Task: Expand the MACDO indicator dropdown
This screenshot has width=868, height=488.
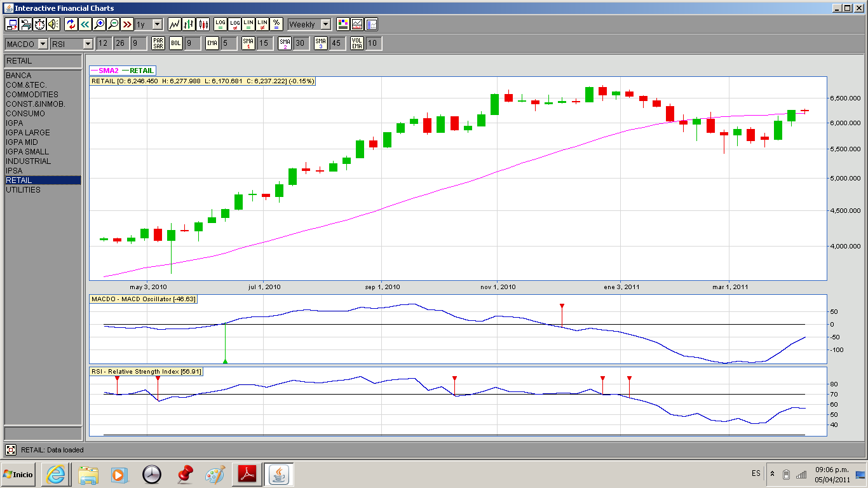Action: coord(43,44)
